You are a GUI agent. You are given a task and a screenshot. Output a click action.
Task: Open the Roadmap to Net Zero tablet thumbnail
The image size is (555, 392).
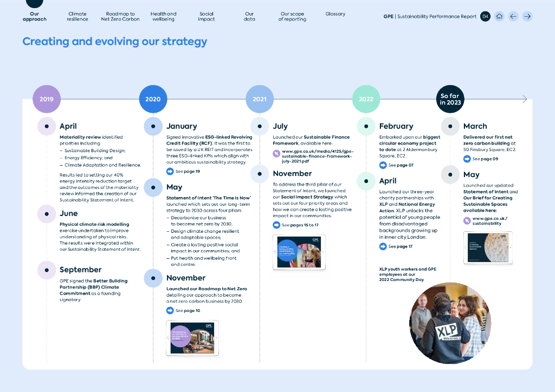192,338
